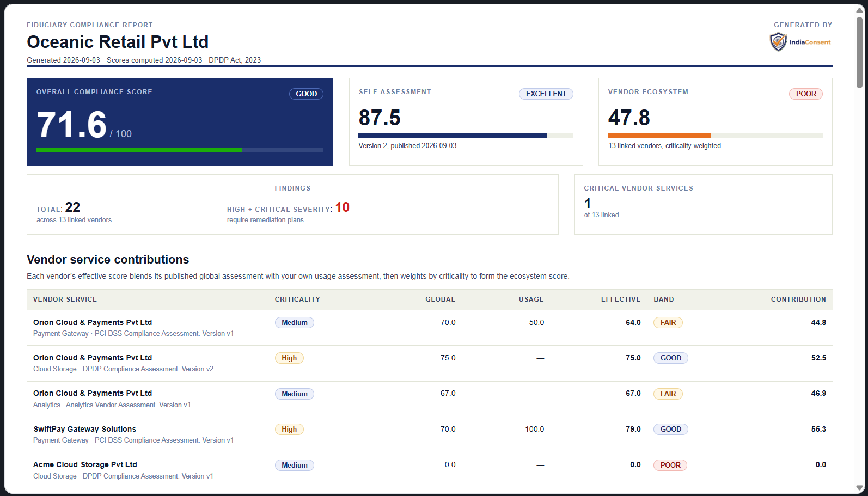Click the effective value 64.0
This screenshot has height=496, width=868.
633,322
